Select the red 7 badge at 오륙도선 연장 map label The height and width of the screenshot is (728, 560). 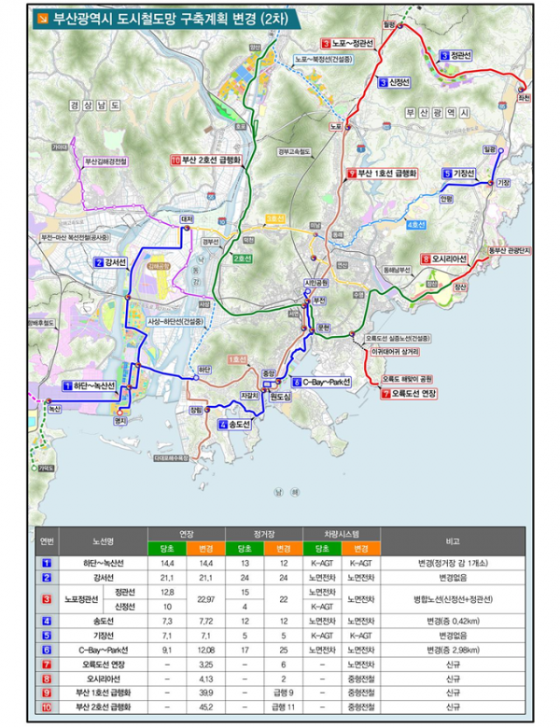(x=386, y=394)
